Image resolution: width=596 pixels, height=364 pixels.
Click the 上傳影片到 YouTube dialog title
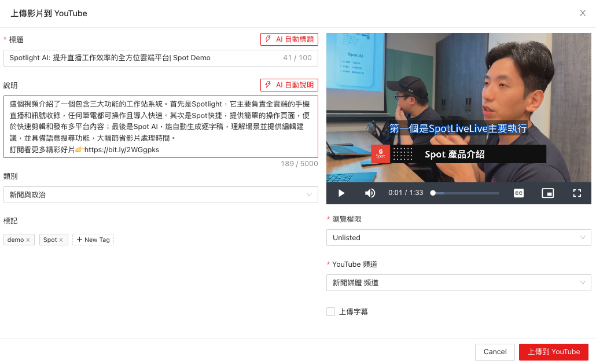49,13
